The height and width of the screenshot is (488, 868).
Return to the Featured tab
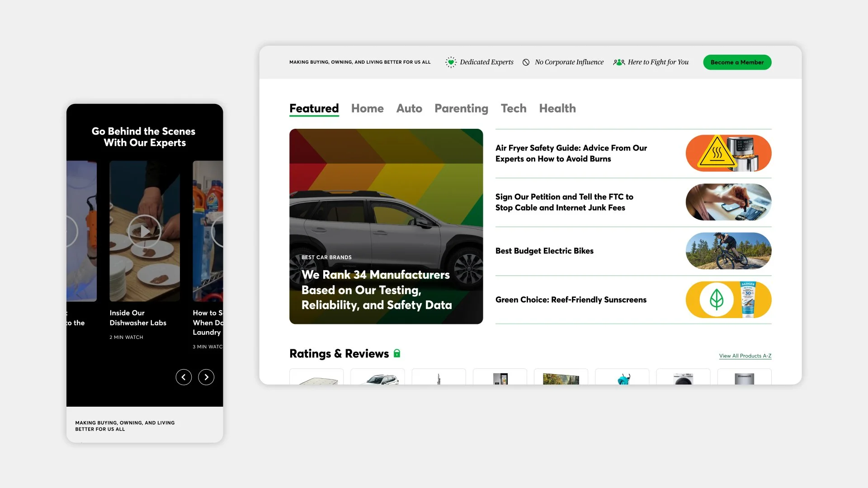[314, 108]
